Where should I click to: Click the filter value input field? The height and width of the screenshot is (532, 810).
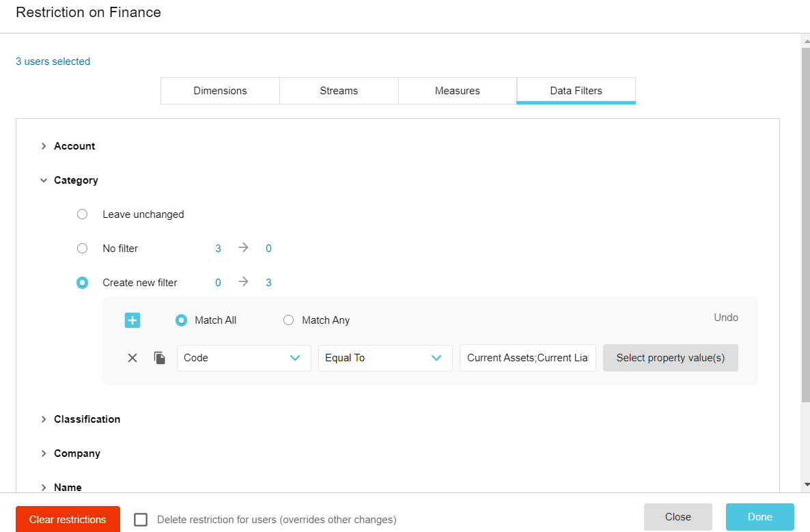pos(527,358)
